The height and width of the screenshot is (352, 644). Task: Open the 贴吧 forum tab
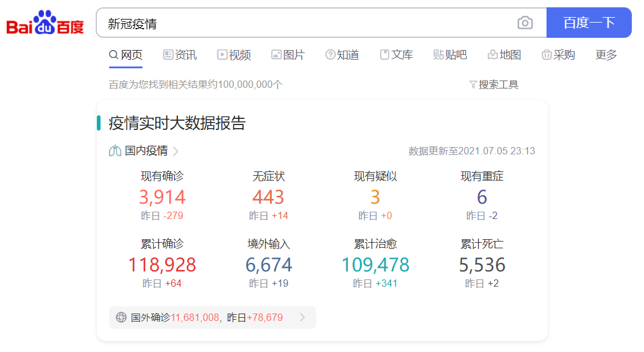(450, 55)
